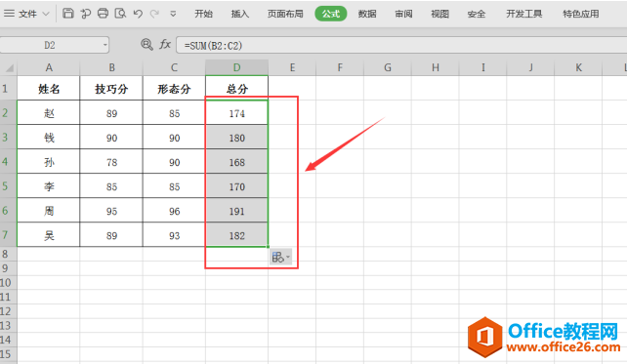Viewport: 627px width, 364px height.
Task: Select row 4 header
Action: point(9,161)
